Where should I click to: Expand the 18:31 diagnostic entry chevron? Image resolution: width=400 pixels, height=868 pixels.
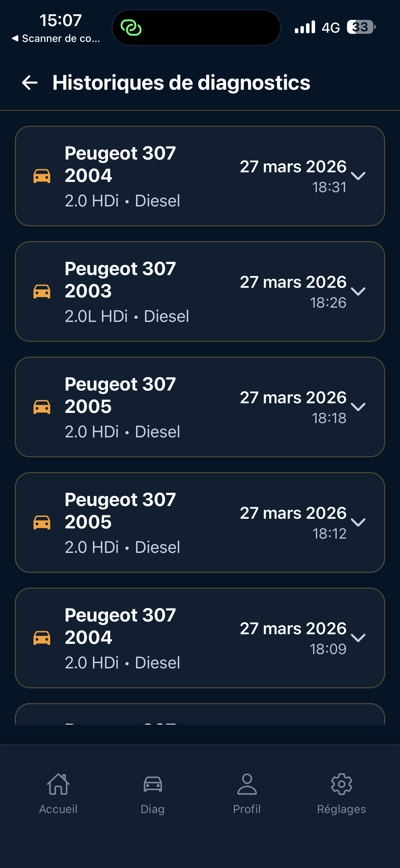click(x=358, y=176)
